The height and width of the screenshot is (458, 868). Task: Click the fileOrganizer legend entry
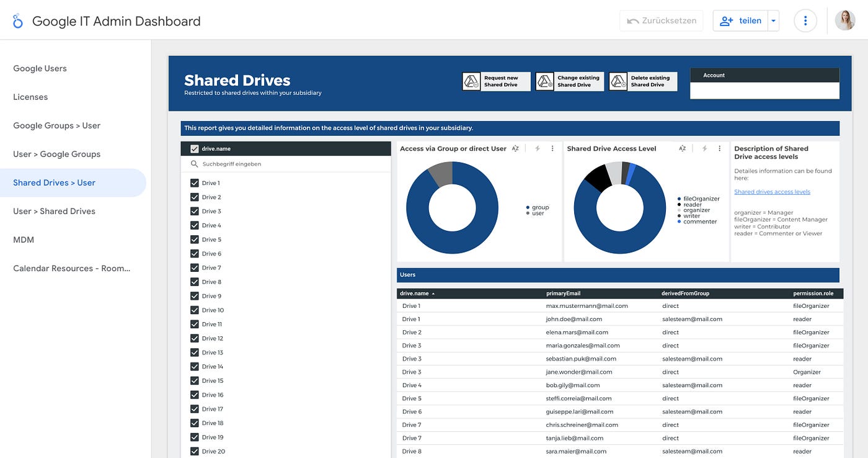tap(699, 199)
